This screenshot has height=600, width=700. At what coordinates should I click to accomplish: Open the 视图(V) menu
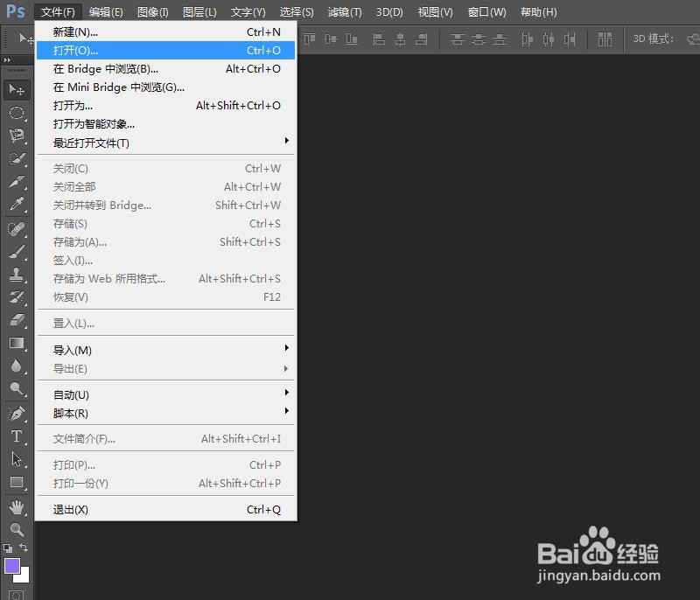coord(435,12)
